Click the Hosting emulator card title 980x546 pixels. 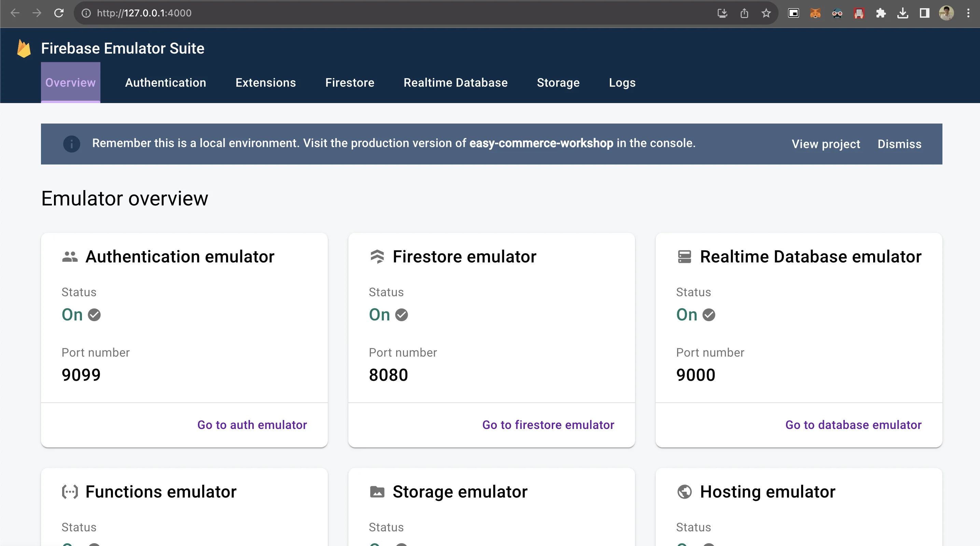pyautogui.click(x=768, y=492)
